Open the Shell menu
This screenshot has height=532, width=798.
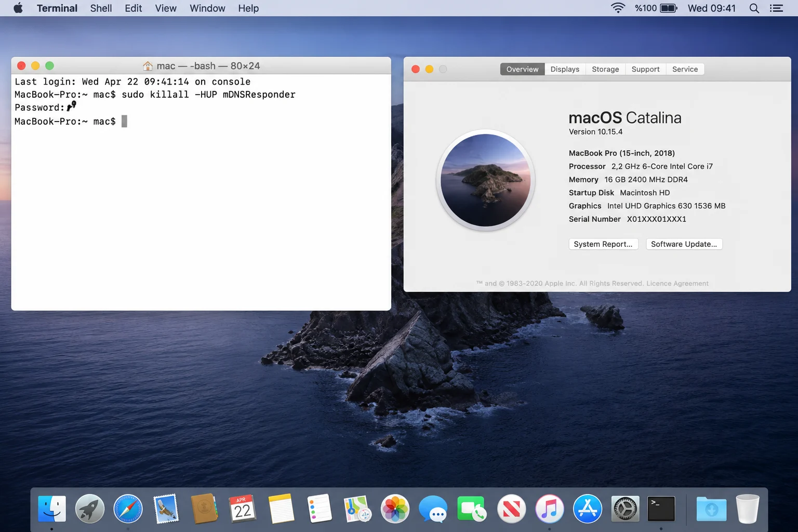coord(101,8)
